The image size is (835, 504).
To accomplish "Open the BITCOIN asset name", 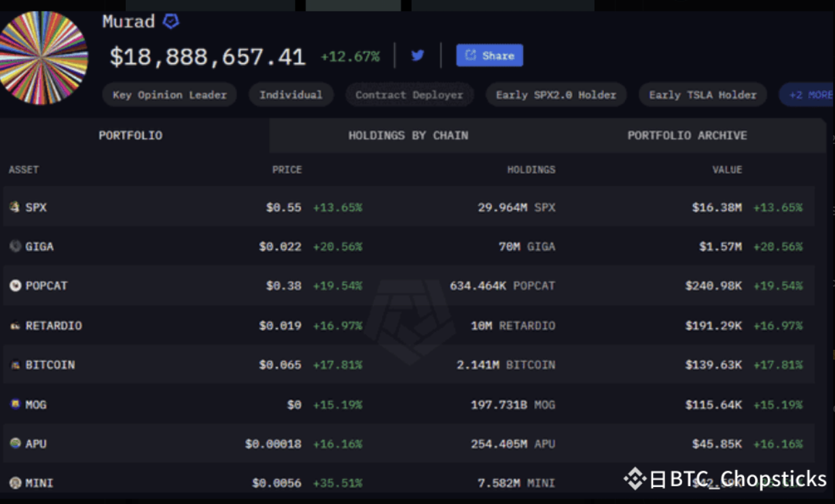I will click(50, 365).
